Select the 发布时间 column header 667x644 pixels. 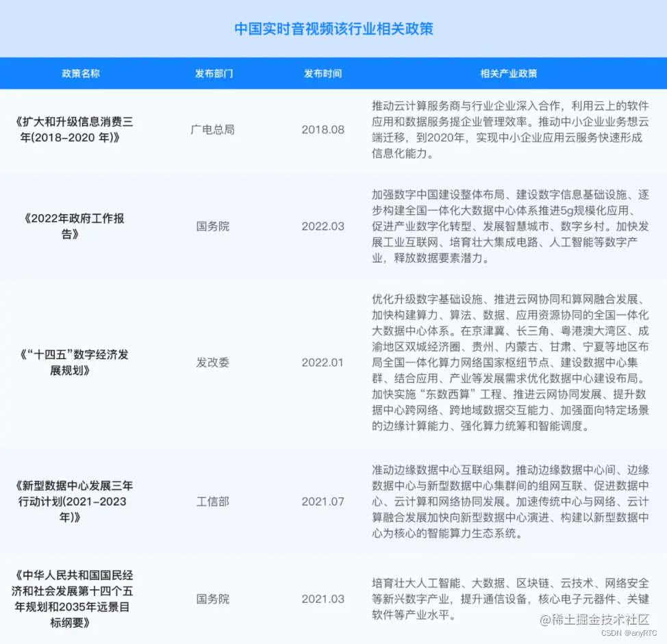click(x=323, y=73)
